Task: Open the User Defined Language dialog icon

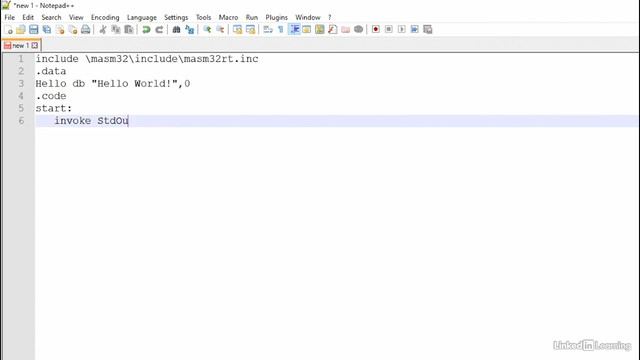Action: click(x=307, y=29)
